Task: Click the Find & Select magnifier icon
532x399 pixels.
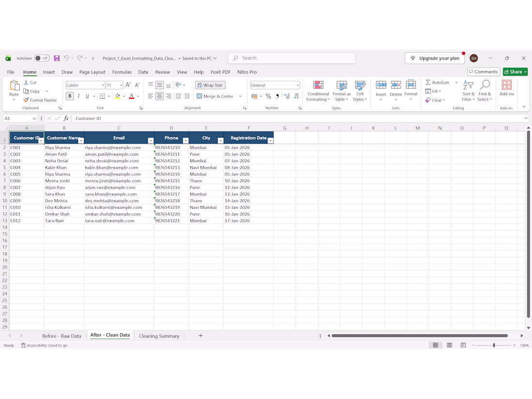Action: (x=485, y=85)
